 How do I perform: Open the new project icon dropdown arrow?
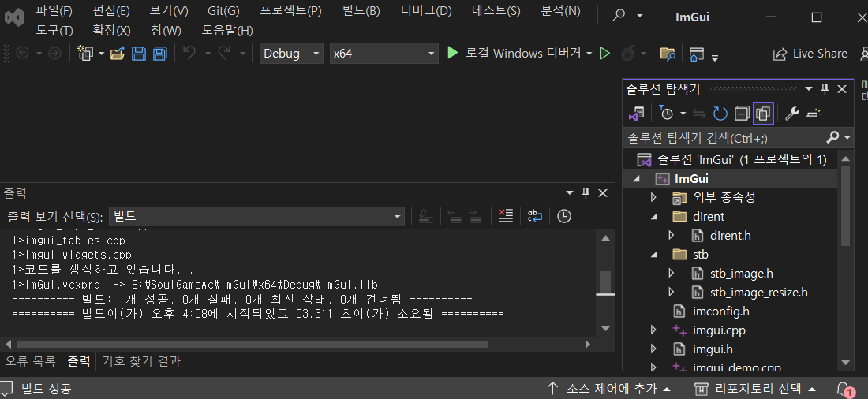click(x=101, y=54)
